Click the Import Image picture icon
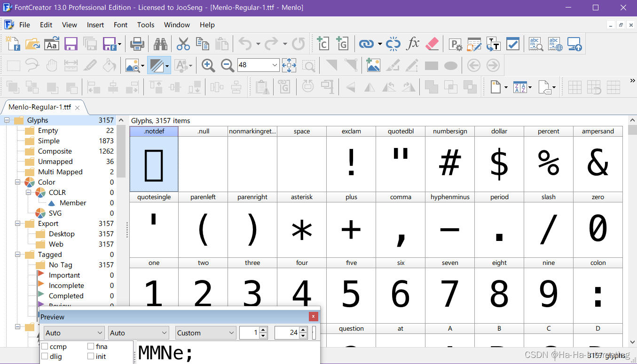 click(x=373, y=65)
